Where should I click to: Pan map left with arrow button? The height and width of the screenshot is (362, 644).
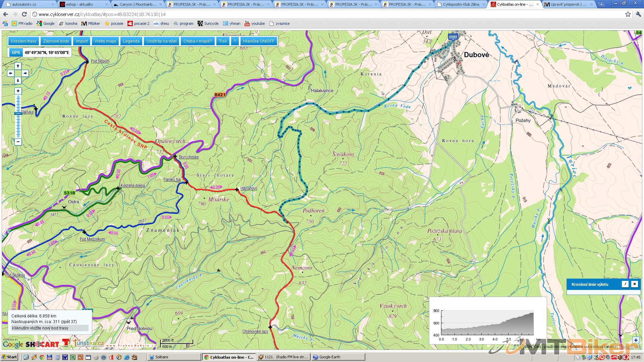click(11, 73)
